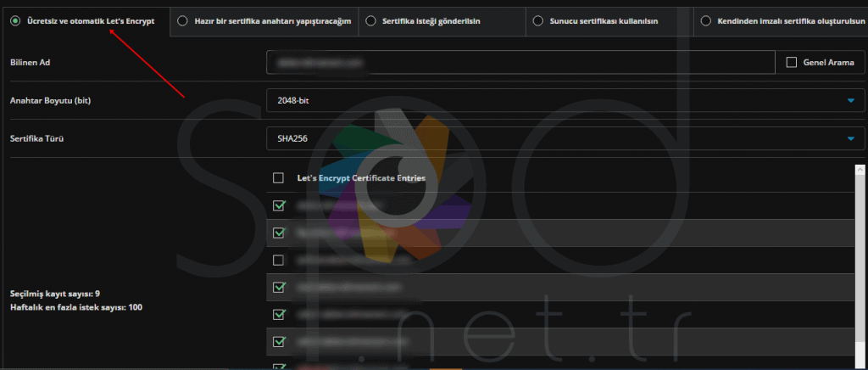Uncheck the first entry checkbox below the header
Screen dimensions: 868x370
point(278,205)
